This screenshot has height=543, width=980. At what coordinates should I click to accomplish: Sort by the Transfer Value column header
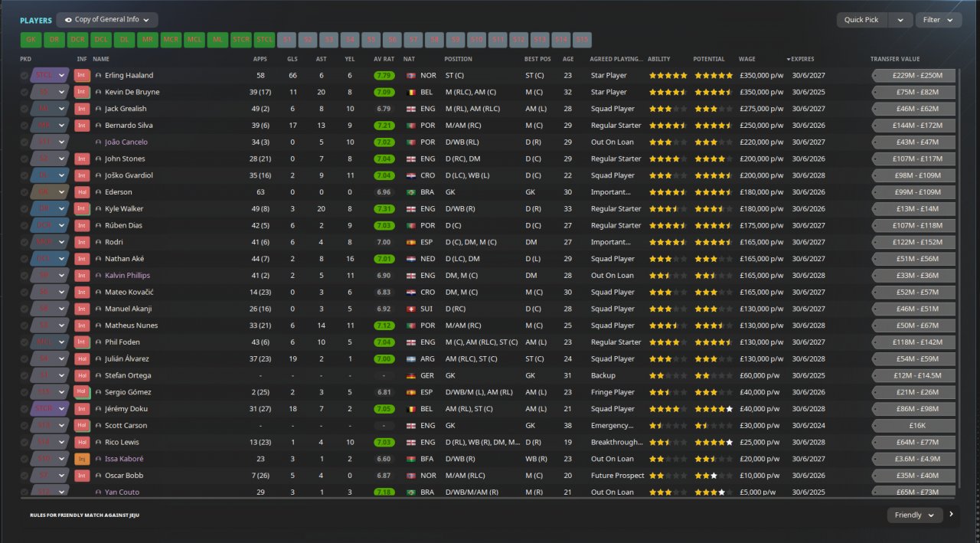coord(895,59)
